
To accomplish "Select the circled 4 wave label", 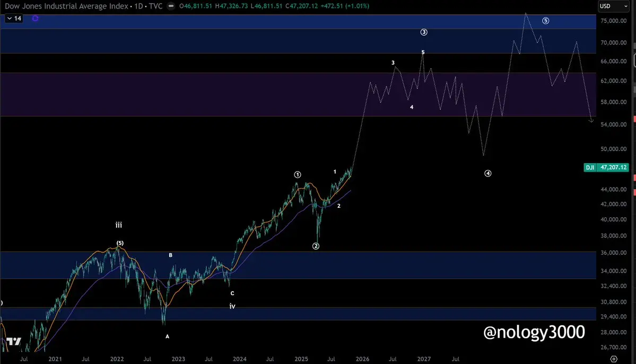I will point(487,173).
